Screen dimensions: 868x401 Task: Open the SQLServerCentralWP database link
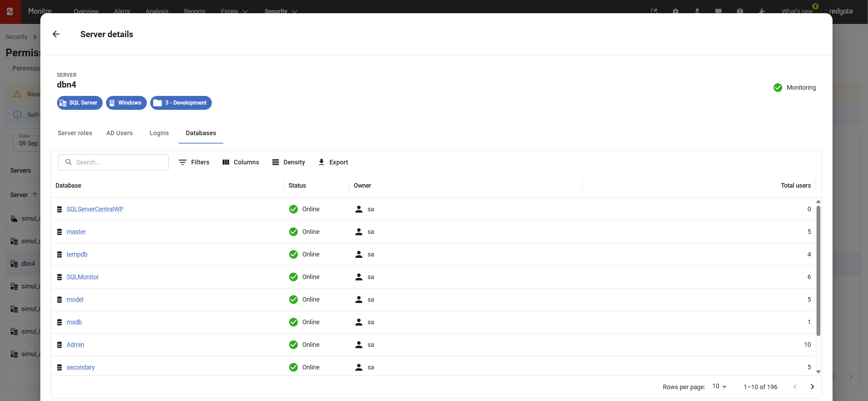pos(95,209)
